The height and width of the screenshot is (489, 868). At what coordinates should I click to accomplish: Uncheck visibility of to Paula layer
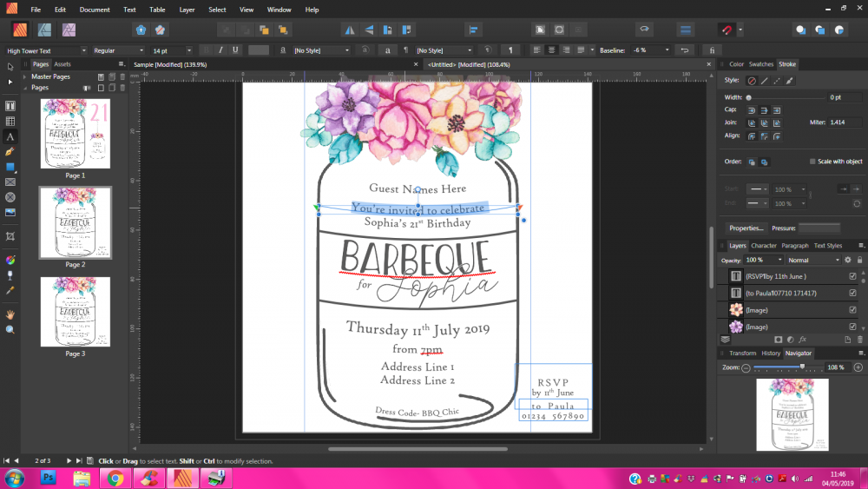pos(852,293)
